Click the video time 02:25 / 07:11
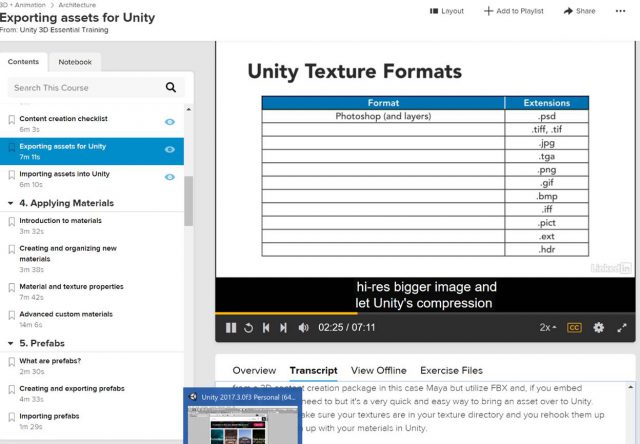The height and width of the screenshot is (444, 640). (x=347, y=328)
